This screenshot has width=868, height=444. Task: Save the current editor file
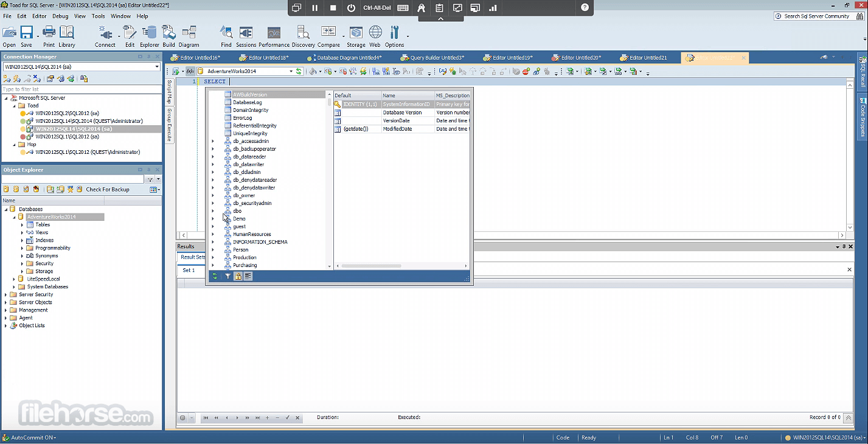pos(26,36)
